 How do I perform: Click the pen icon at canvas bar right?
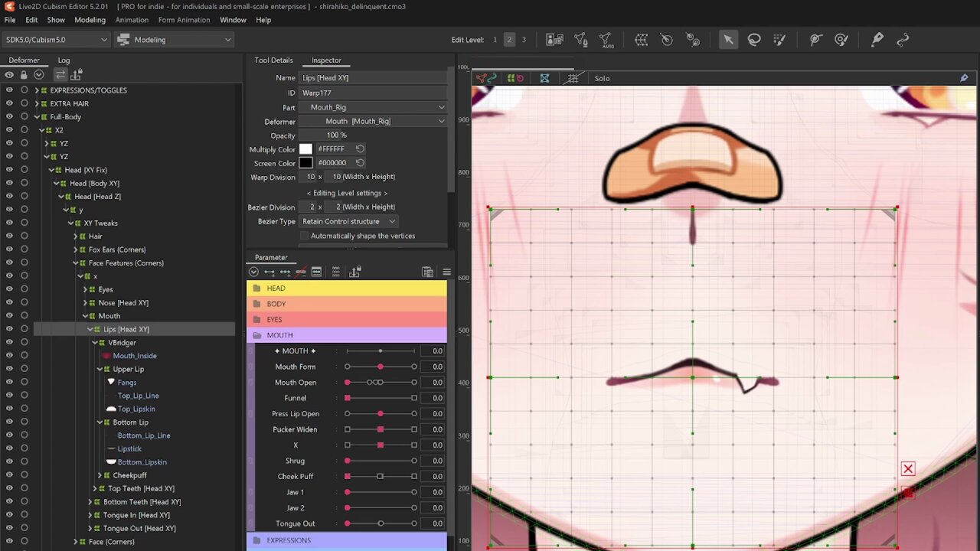[964, 78]
